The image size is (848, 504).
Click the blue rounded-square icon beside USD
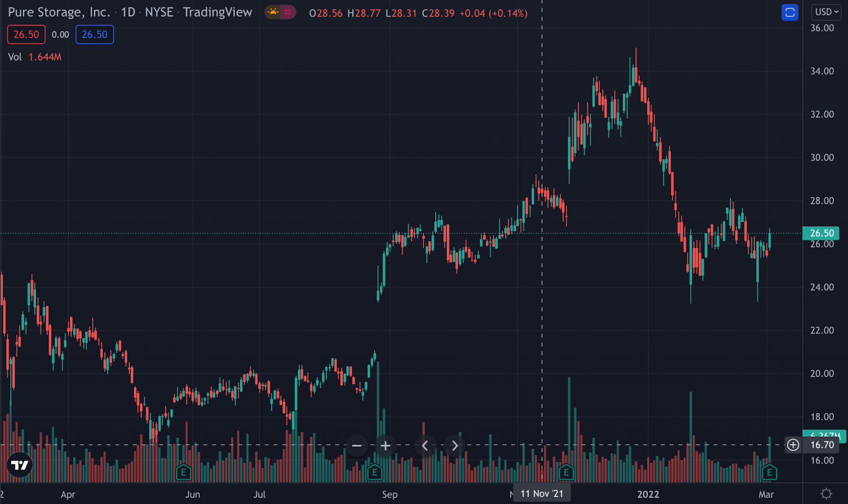tap(790, 12)
